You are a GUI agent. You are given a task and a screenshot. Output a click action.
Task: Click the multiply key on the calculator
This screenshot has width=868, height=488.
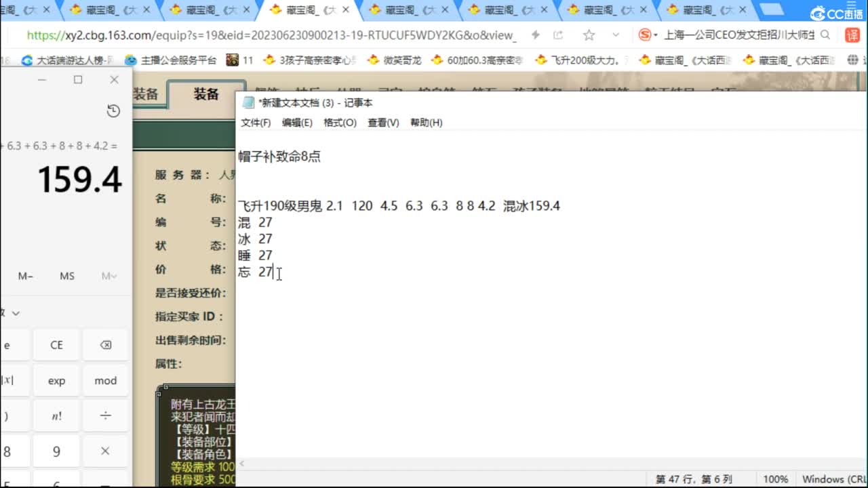(106, 451)
